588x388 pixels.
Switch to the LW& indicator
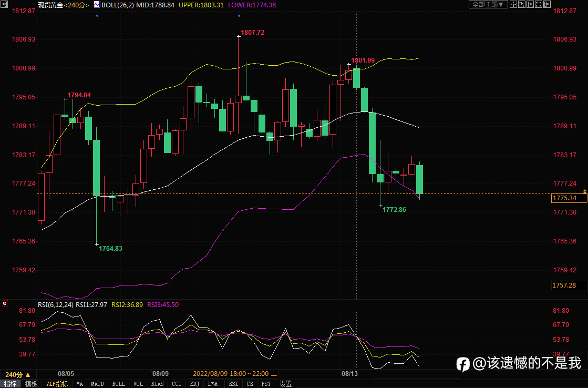213,384
